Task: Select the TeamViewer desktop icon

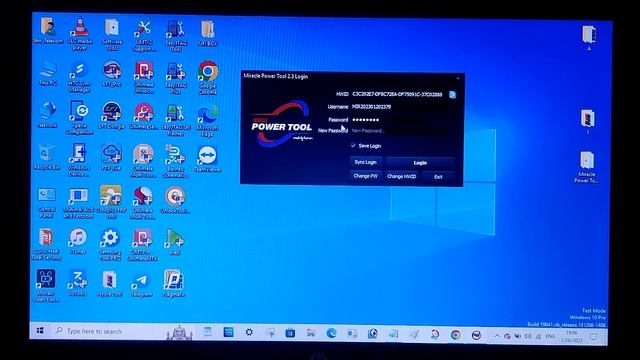Action: [x=208, y=159]
